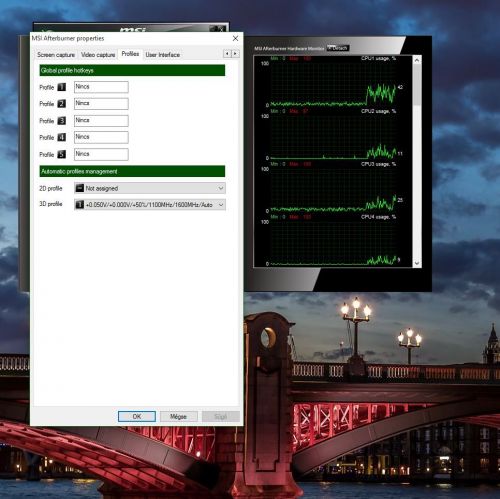Click the Profile 3 hotkey input field
The image size is (500, 499).
coord(101,121)
